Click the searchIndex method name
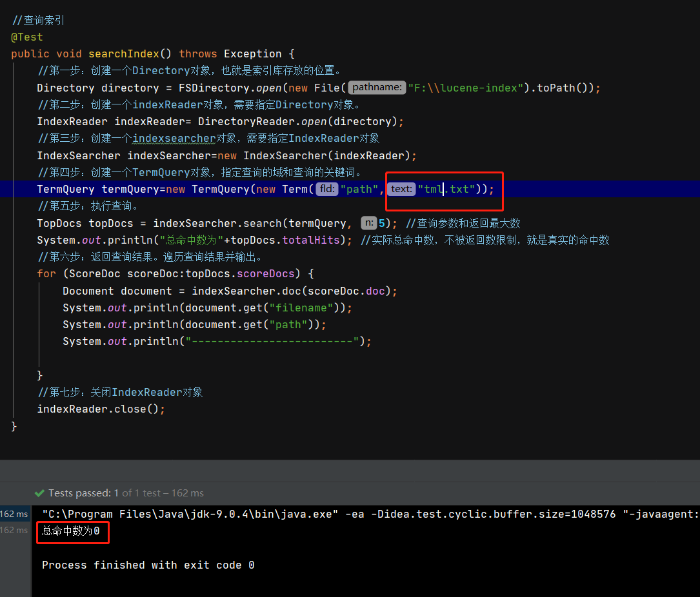700x597 pixels. (x=124, y=54)
